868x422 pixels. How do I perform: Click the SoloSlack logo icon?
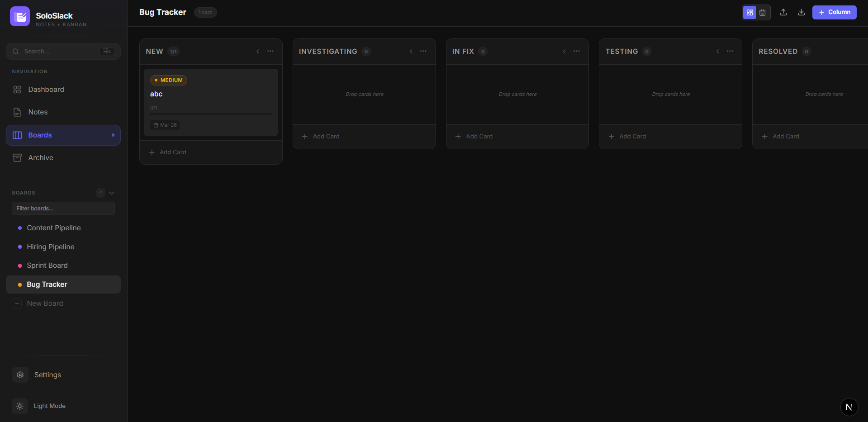(20, 16)
